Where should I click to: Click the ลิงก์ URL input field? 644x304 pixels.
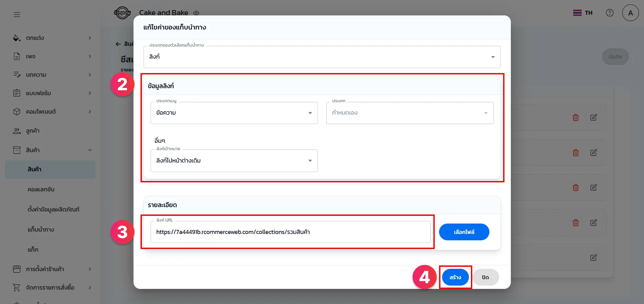tap(290, 232)
